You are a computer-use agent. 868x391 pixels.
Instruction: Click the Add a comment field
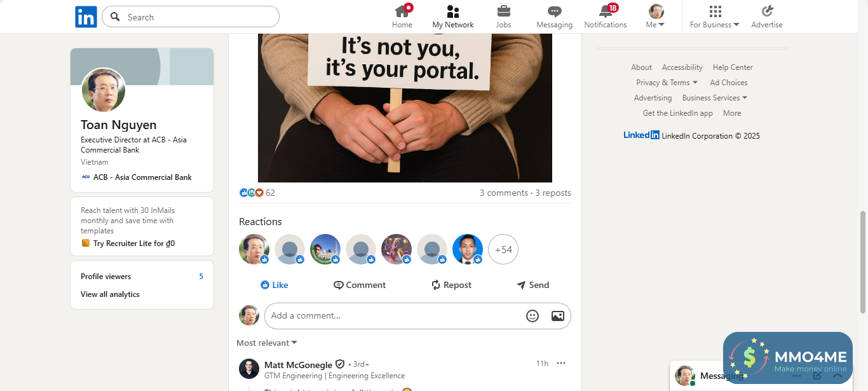pyautogui.click(x=417, y=316)
